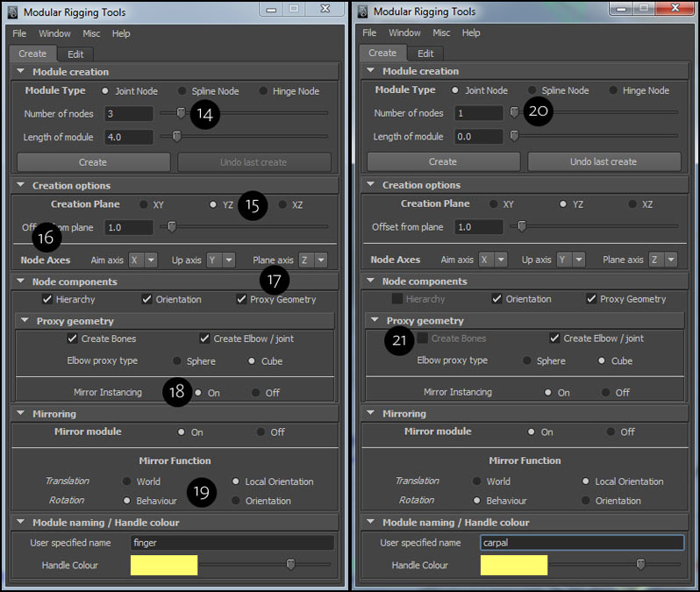Toggle Create Bones checkbox in left window
Screen dimensions: 700x592
(72, 339)
